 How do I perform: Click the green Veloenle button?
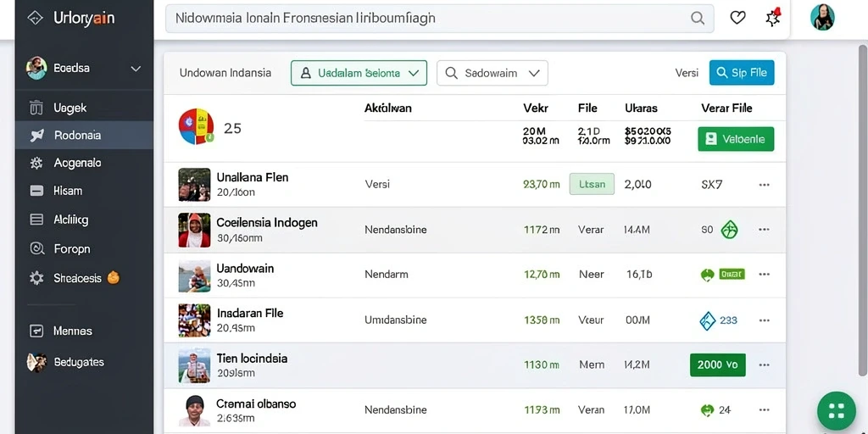coord(737,139)
